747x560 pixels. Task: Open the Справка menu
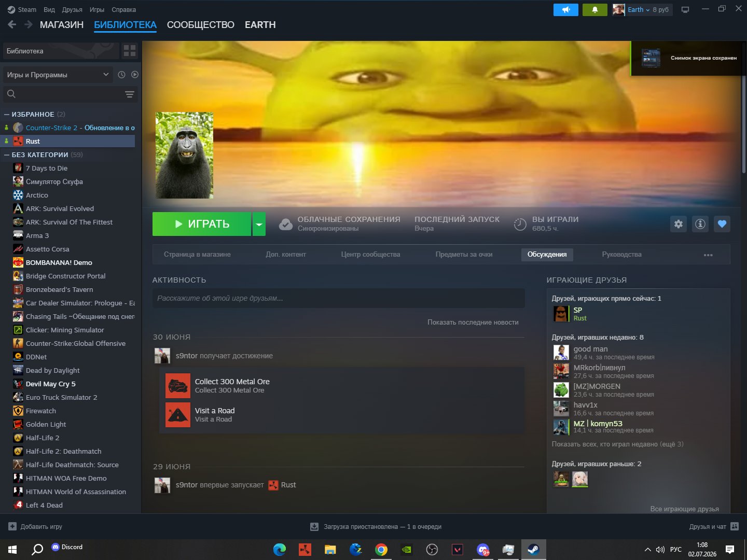pyautogui.click(x=124, y=9)
